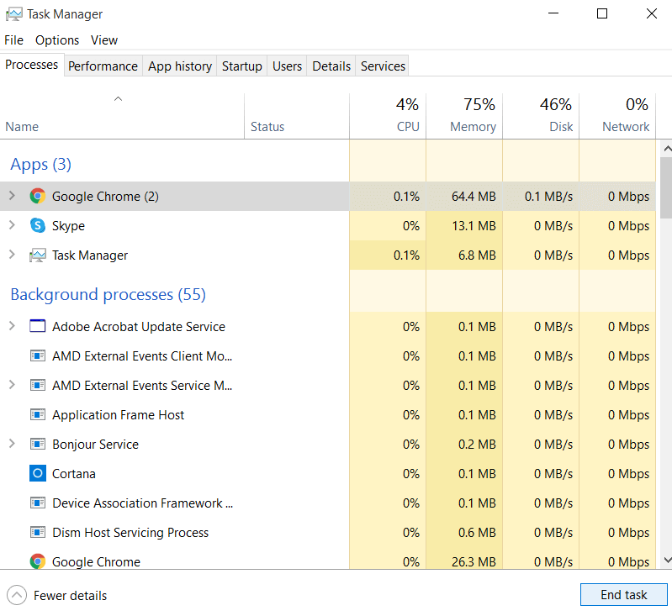Click the Google Chrome icon under Apps
This screenshot has height=616, width=672.
37,197
